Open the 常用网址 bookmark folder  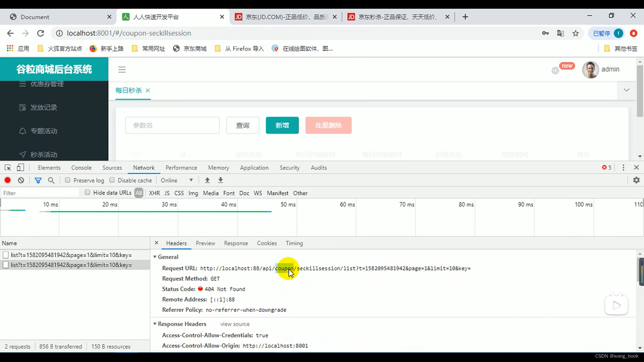click(x=148, y=49)
